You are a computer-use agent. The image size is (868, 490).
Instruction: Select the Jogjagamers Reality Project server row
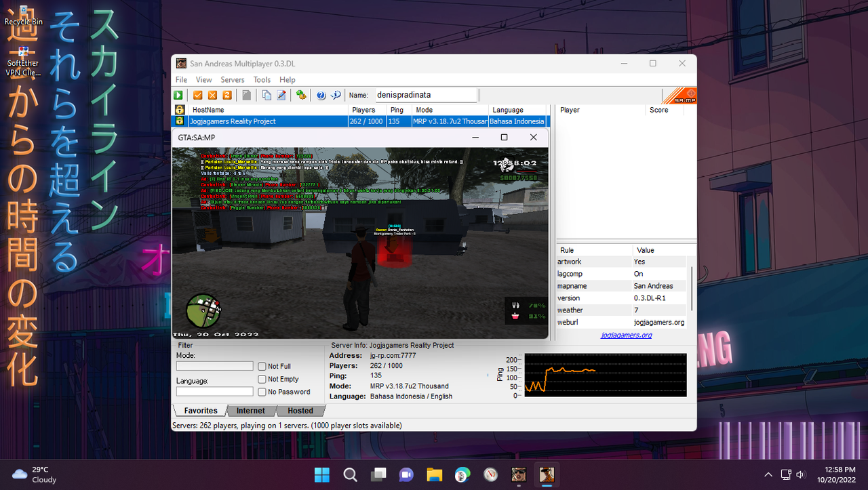[x=359, y=121]
